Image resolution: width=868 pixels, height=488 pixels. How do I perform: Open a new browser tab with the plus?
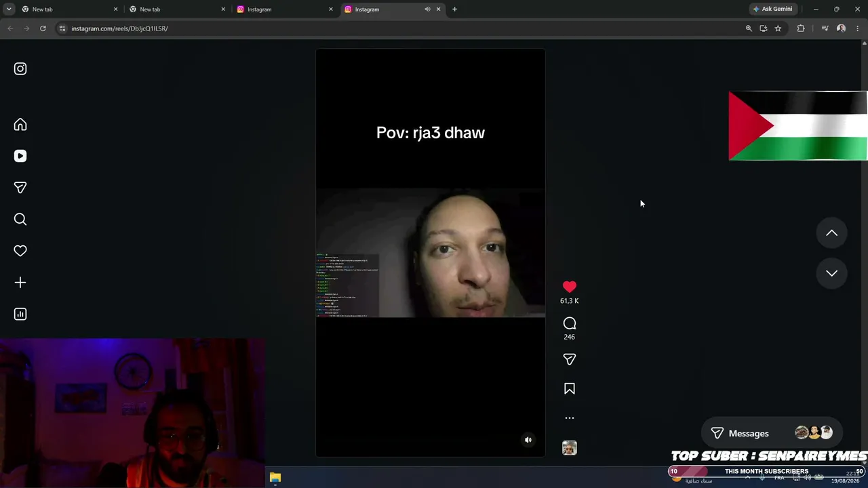454,9
